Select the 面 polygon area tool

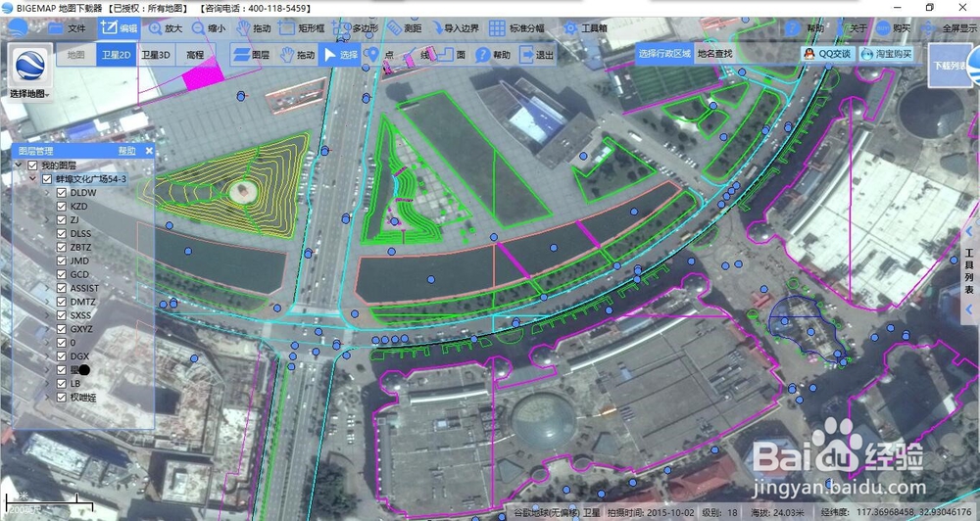click(453, 55)
